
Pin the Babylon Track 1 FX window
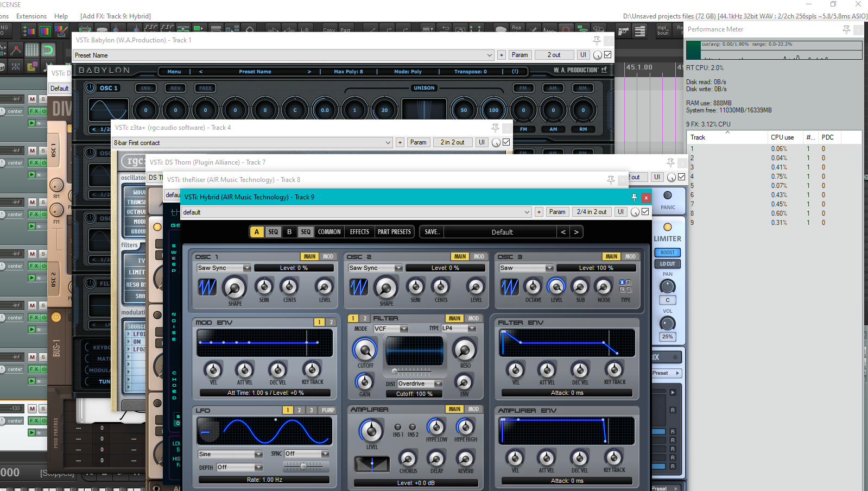pyautogui.click(x=597, y=40)
